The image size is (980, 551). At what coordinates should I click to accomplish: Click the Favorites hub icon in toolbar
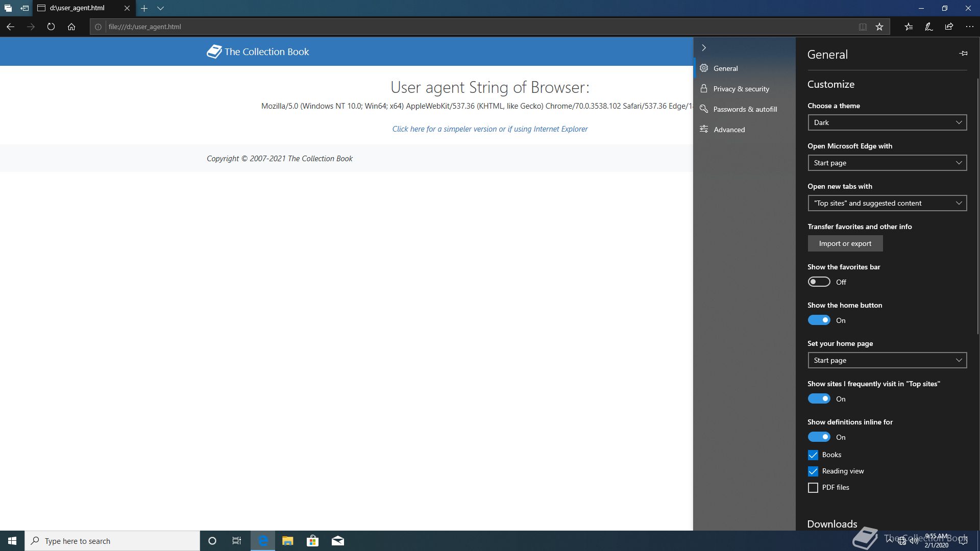tap(909, 27)
